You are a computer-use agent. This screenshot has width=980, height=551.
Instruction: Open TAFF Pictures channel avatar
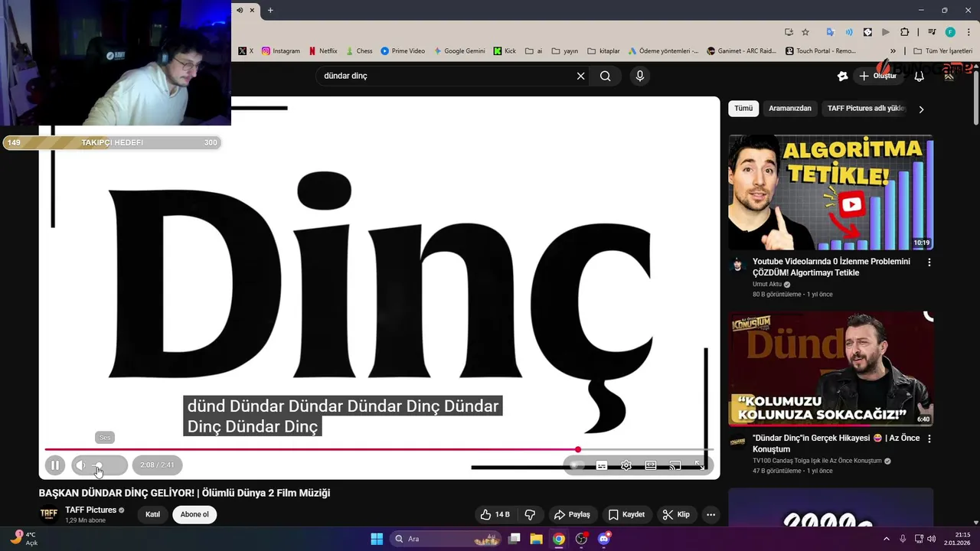click(49, 514)
